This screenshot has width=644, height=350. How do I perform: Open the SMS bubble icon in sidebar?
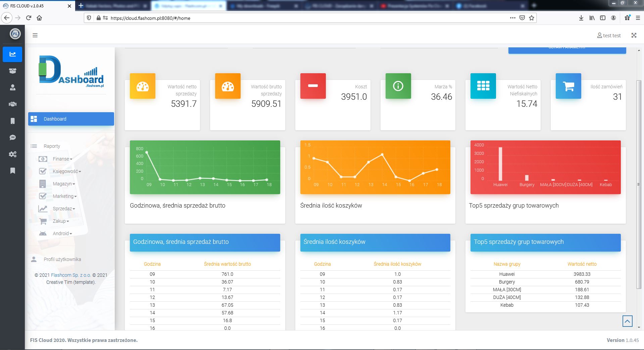pos(12,137)
